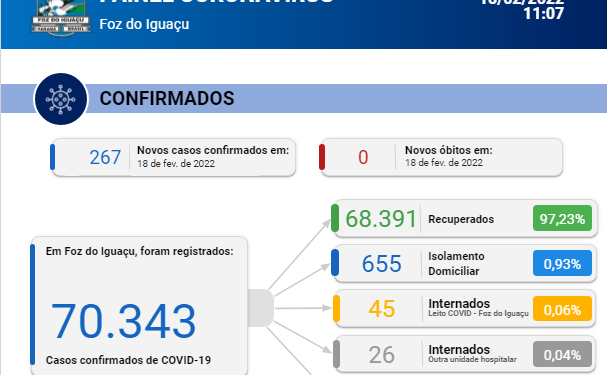Screen dimensions: 607x375
Task: Click the 'Novos casos confirmados em:' label
Action: (x=213, y=150)
